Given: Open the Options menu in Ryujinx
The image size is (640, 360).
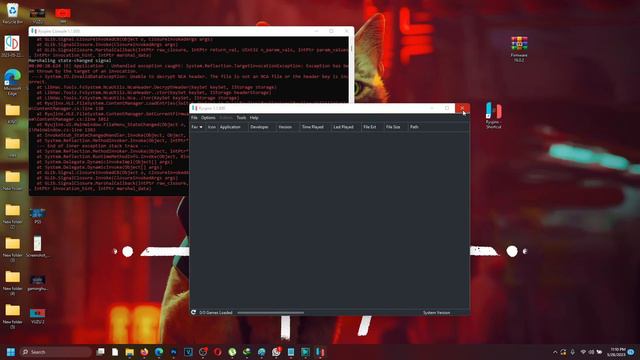Looking at the screenshot, I should tap(208, 118).
